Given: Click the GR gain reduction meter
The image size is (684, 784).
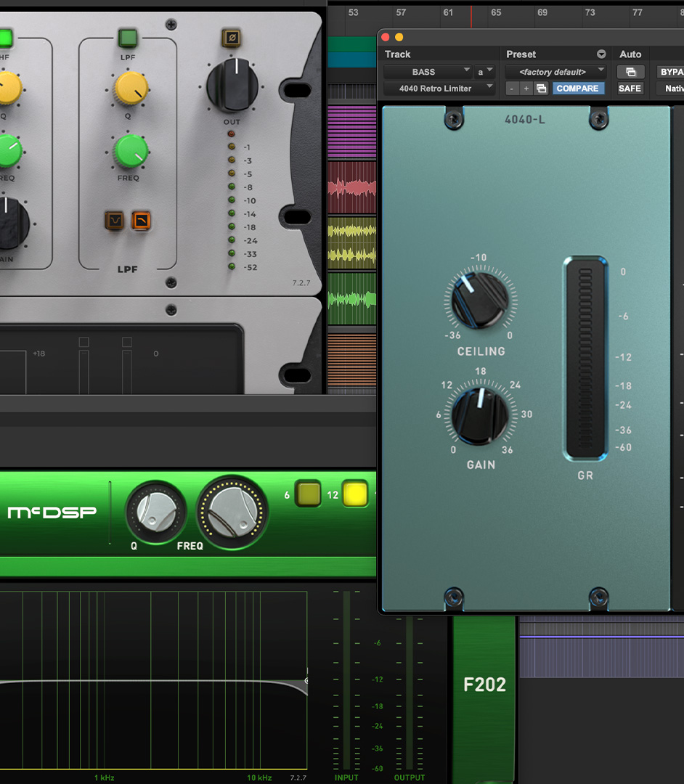Looking at the screenshot, I should 585,359.
